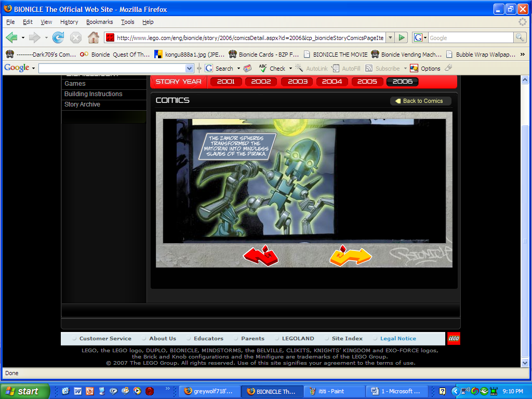
Task: Select the Back navigation arrow in Firefox
Action: pos(11,37)
